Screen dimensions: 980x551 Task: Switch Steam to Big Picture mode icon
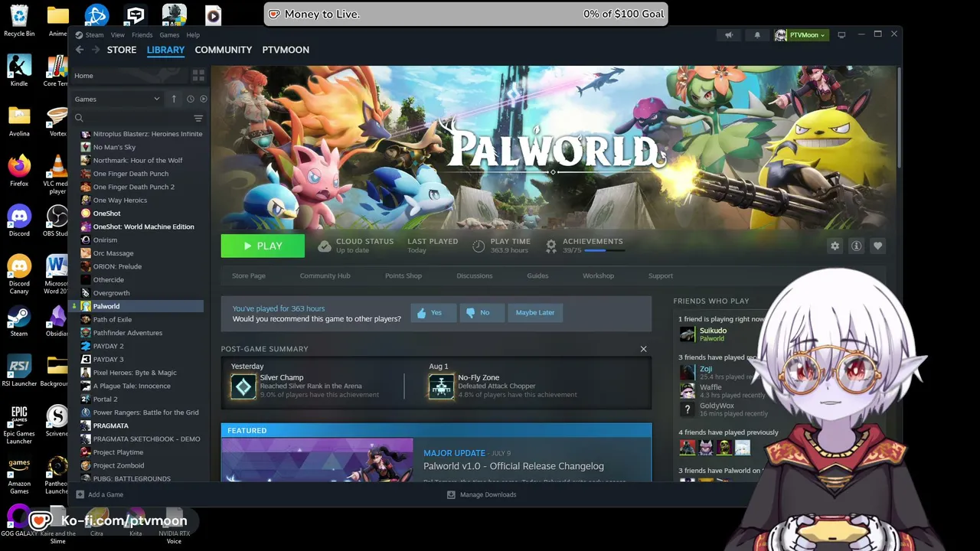click(841, 35)
